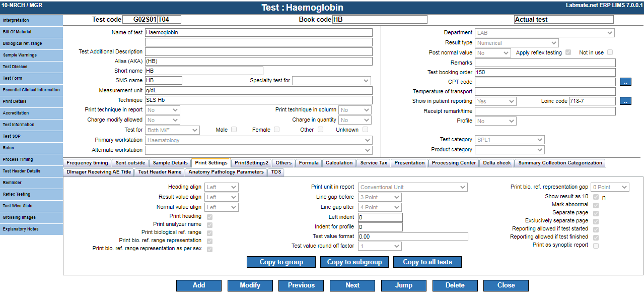
Task: Toggle Apply reflex testing checkbox
Action: pyautogui.click(x=568, y=52)
